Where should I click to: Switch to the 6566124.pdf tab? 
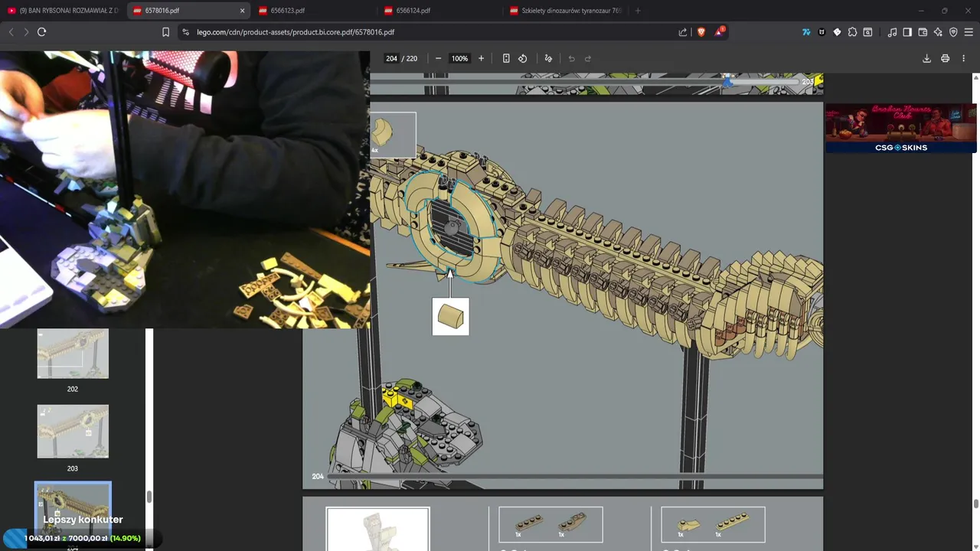(439, 11)
